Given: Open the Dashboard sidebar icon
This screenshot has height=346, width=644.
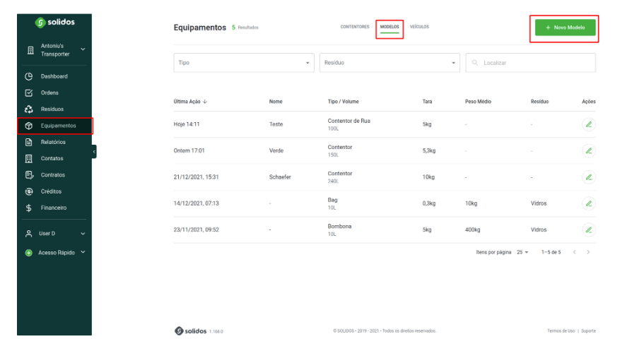Looking at the screenshot, I should click(x=29, y=76).
